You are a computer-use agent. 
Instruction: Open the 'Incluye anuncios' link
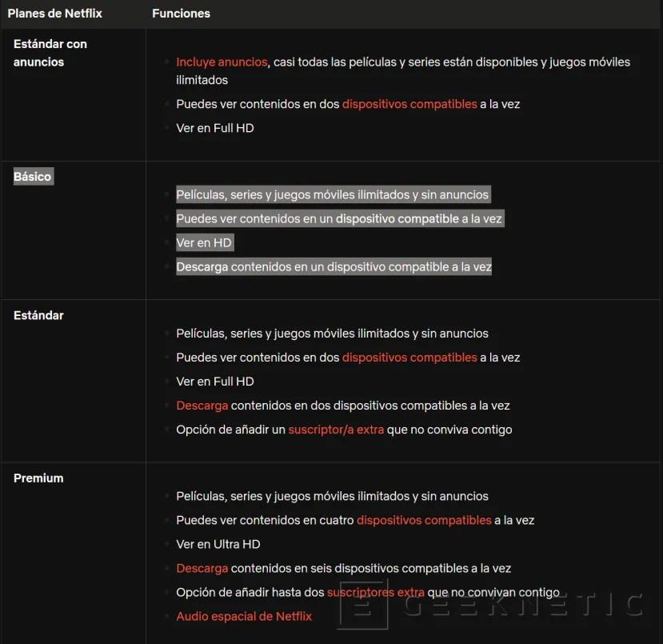point(222,62)
